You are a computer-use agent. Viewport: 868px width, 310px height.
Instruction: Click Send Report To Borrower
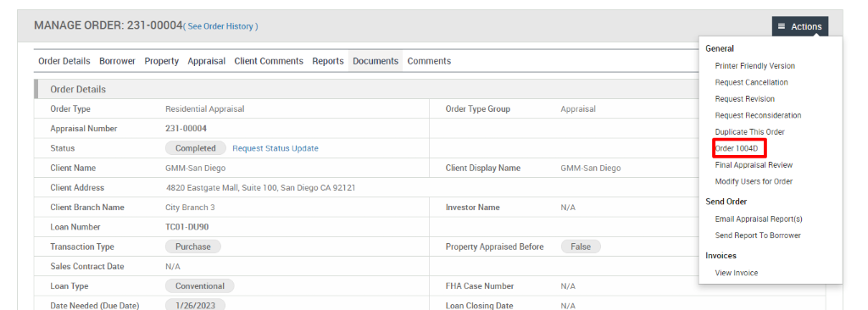coord(757,235)
